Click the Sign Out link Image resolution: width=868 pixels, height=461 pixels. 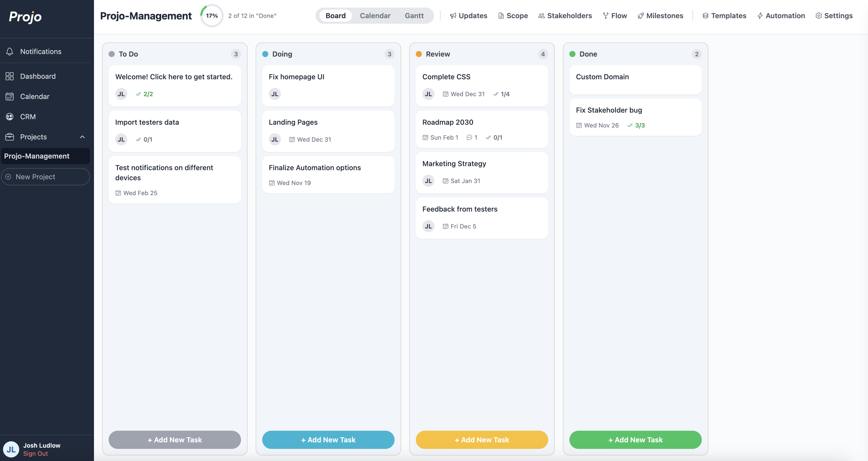(35, 454)
